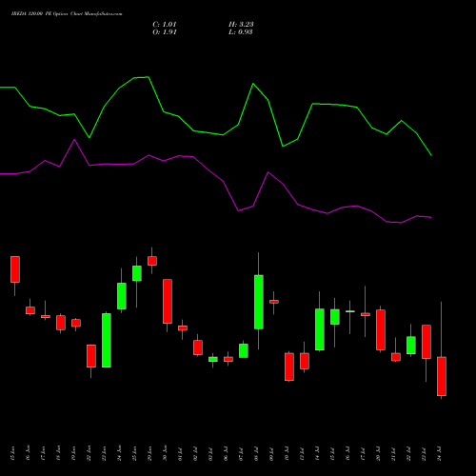Click the red candle for 15 Jun
Image resolution: width=476 pixels, height=476 pixels.
pyautogui.click(x=15, y=269)
